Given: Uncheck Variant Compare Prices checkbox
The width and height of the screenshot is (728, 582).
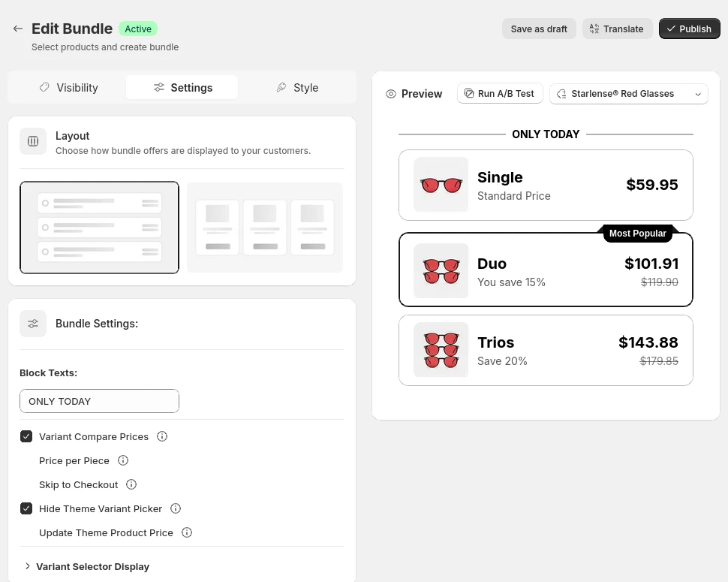Looking at the screenshot, I should (x=26, y=436).
